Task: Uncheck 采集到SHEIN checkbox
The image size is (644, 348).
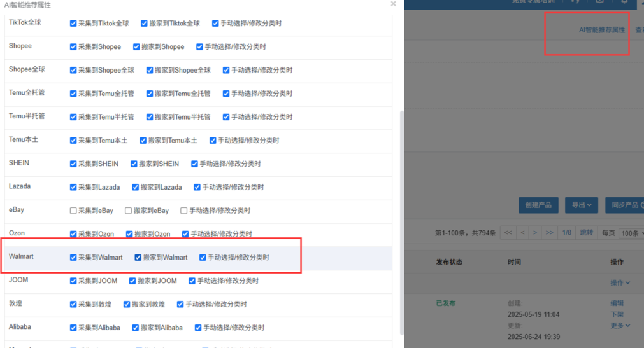Action: coord(73,164)
